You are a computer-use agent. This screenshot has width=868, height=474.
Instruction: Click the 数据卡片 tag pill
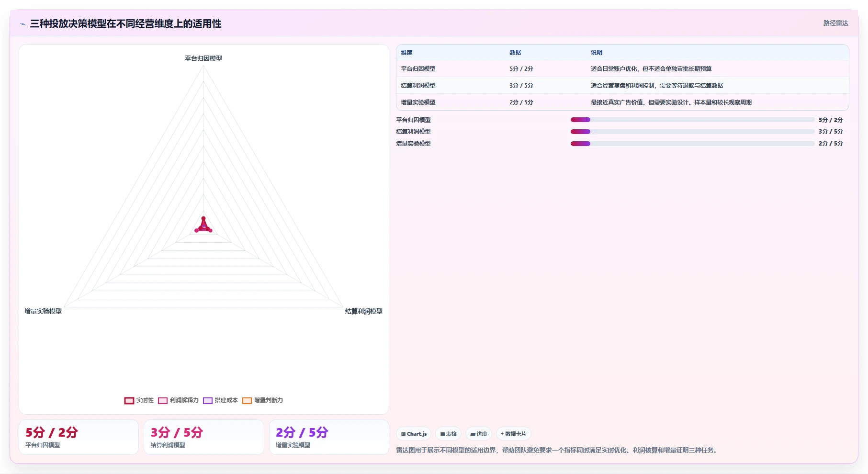pos(513,434)
